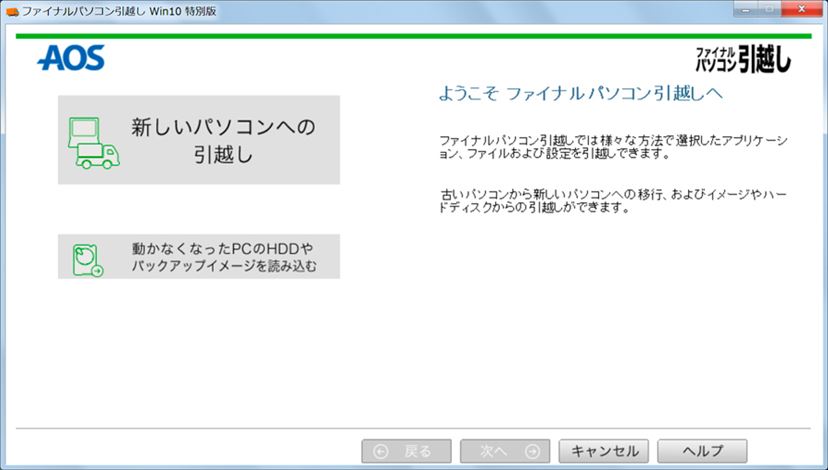Viewport: 828px width, 470px height.
Task: Click the 次へ next button
Action: pyautogui.click(x=505, y=451)
